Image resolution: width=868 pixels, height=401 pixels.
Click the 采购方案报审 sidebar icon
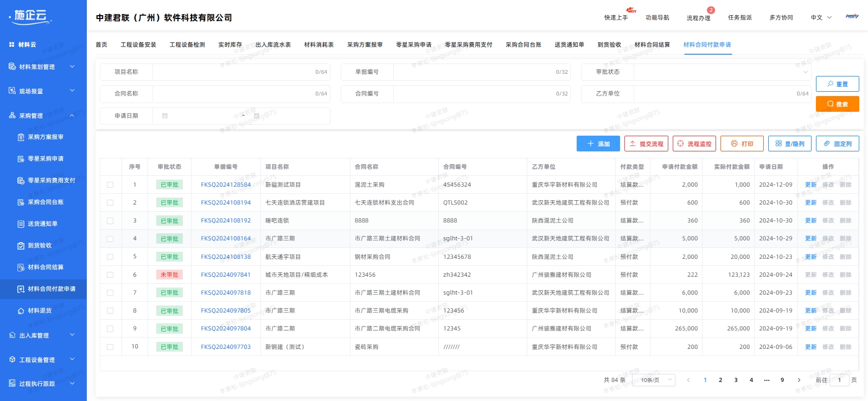(x=21, y=137)
